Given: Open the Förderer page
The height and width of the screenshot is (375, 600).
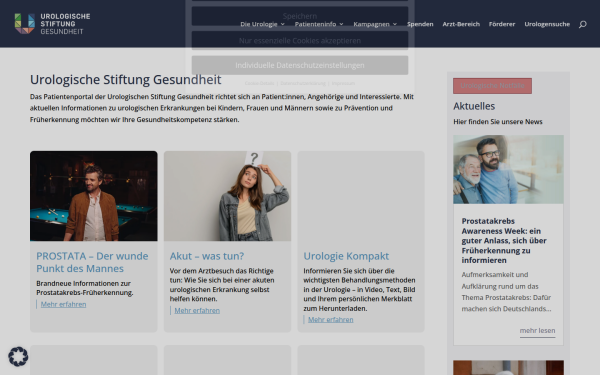Looking at the screenshot, I should (502, 24).
